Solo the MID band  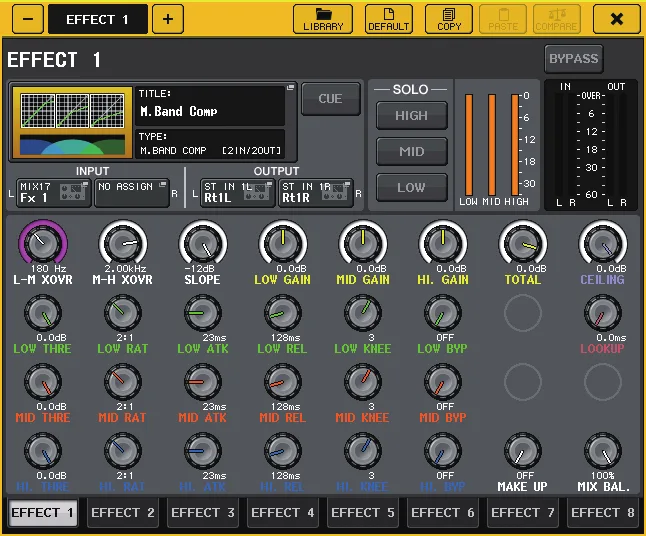(x=412, y=152)
